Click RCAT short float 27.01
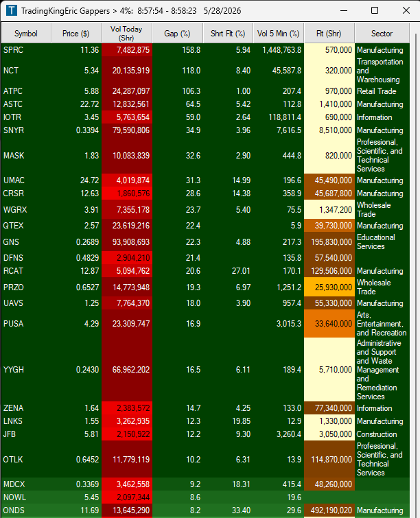 [x=228, y=270]
